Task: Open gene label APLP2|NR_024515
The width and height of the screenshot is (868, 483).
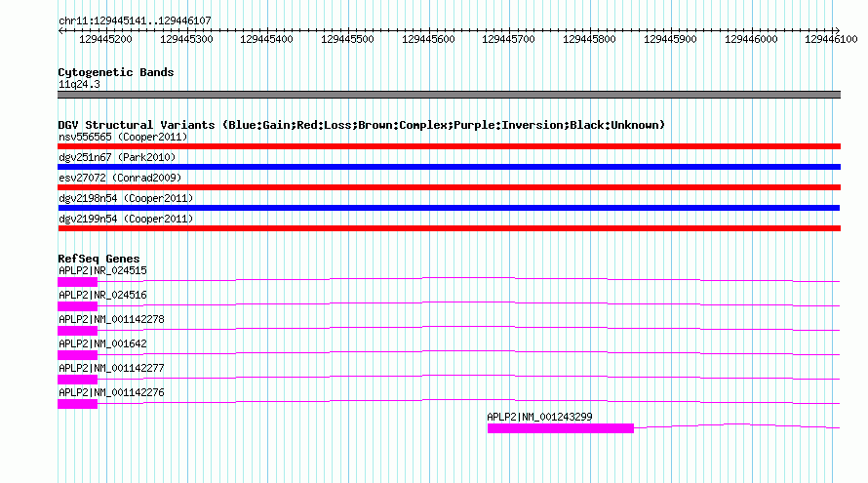Action: [102, 271]
